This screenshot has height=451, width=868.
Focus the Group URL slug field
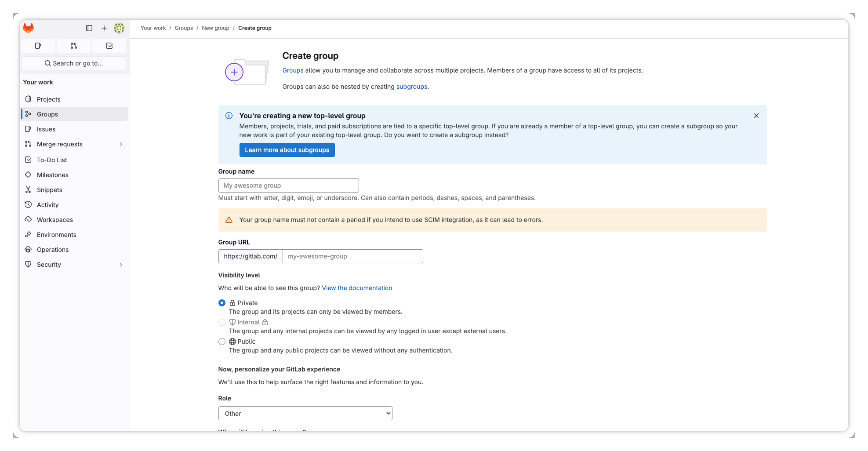pyautogui.click(x=353, y=256)
